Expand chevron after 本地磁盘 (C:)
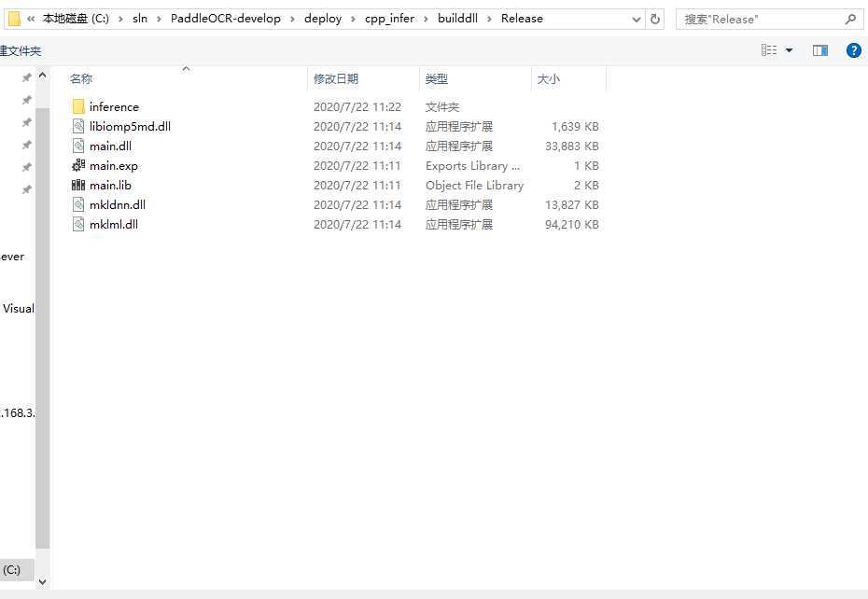 coord(120,19)
